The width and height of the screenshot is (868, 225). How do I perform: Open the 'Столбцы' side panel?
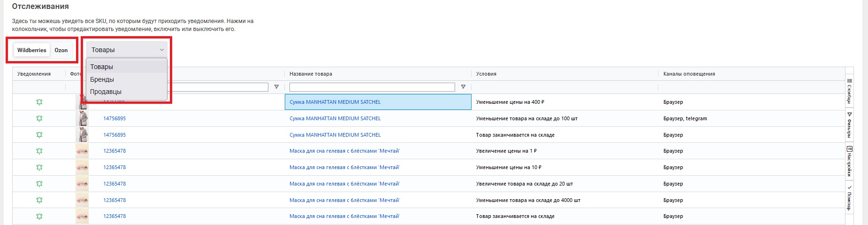pos(849,92)
